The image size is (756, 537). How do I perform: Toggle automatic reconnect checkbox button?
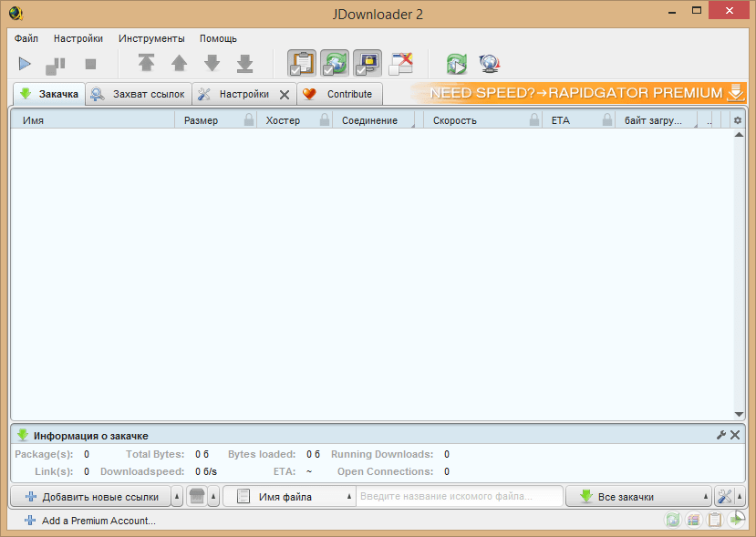pos(335,64)
